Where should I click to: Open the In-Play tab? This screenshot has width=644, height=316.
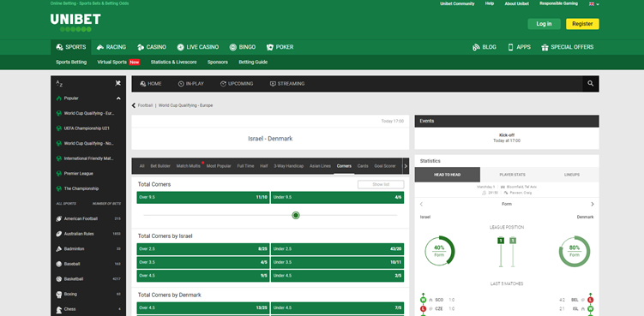point(191,84)
